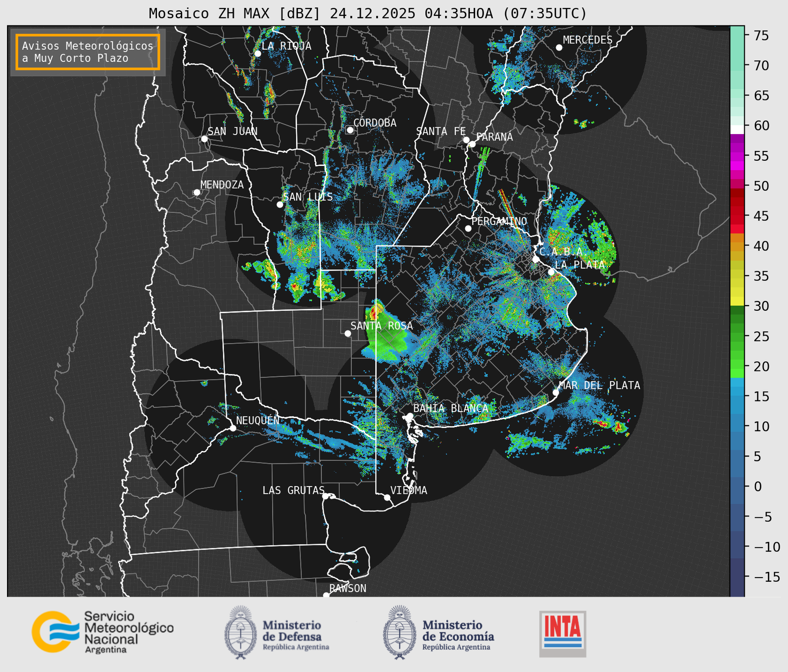This screenshot has width=788, height=672.
Task: Click the Mar del Plata marker dot
Action: point(556,392)
